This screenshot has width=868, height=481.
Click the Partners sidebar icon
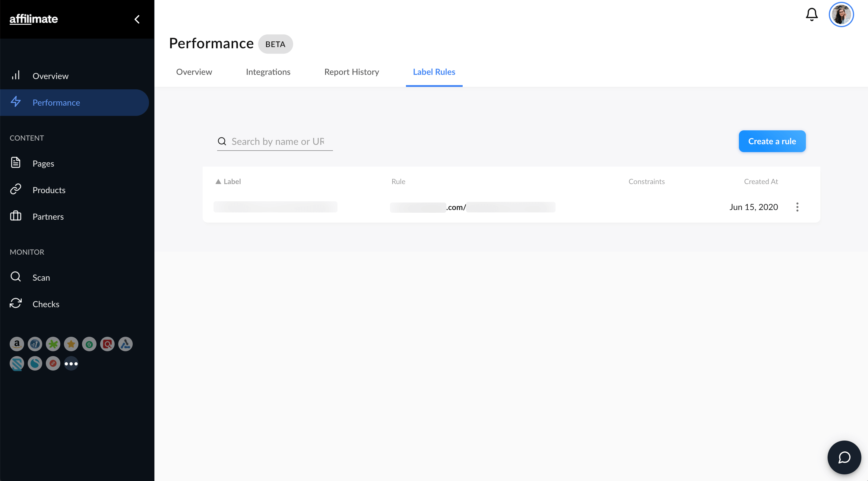click(x=16, y=216)
